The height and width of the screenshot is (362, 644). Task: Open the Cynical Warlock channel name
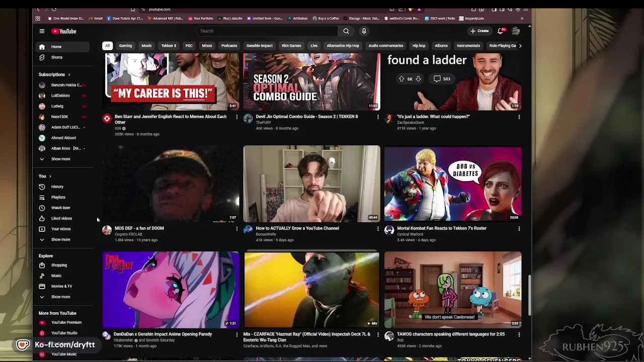point(411,234)
